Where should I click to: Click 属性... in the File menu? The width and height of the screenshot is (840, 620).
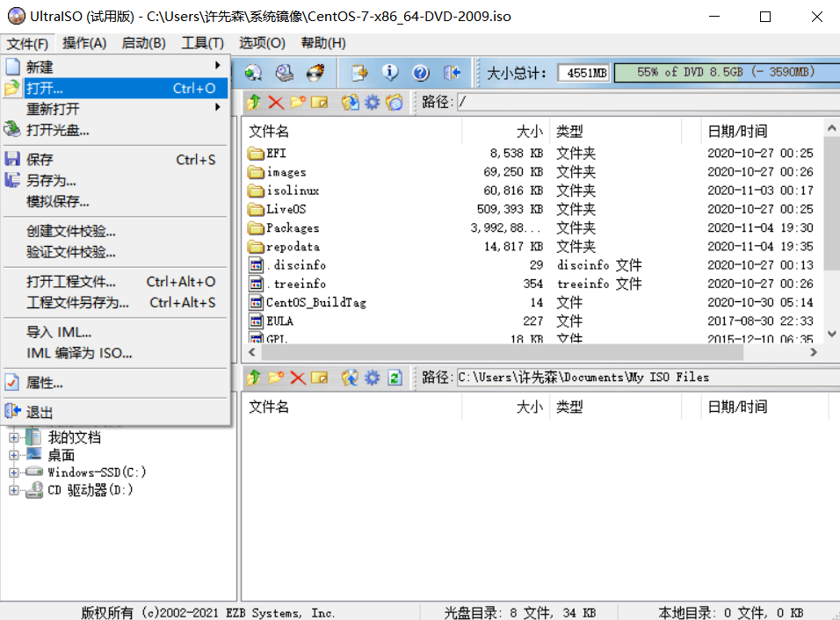[53, 382]
